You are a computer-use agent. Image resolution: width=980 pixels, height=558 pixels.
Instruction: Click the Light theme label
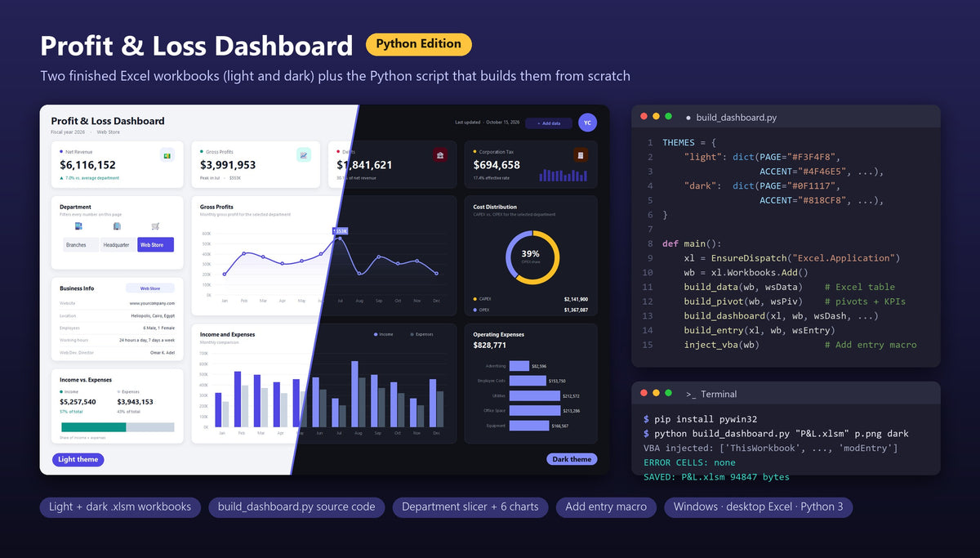tap(78, 459)
